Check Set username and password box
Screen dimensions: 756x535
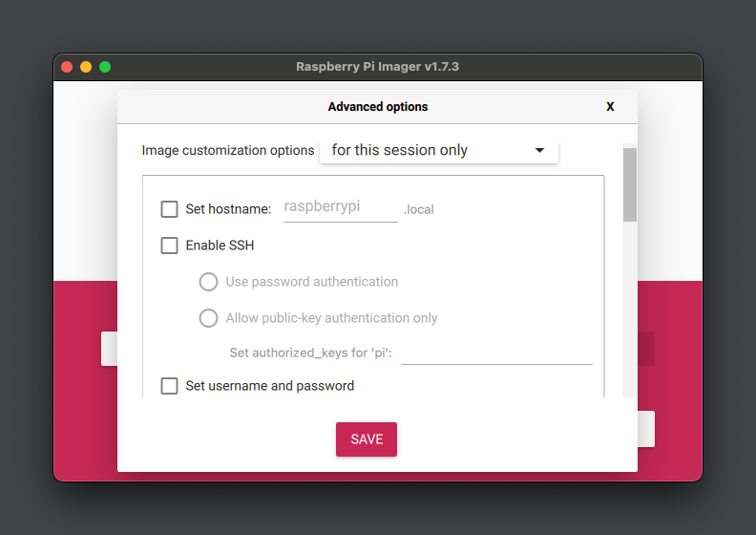tap(170, 386)
